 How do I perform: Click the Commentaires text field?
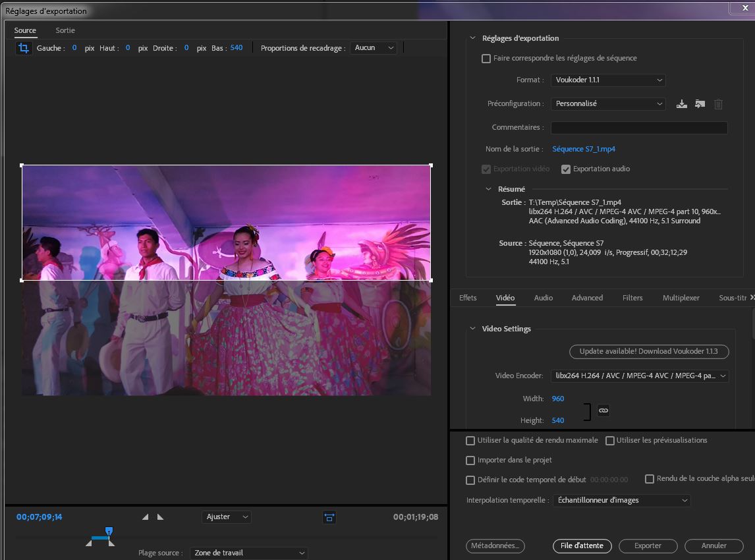(x=638, y=128)
